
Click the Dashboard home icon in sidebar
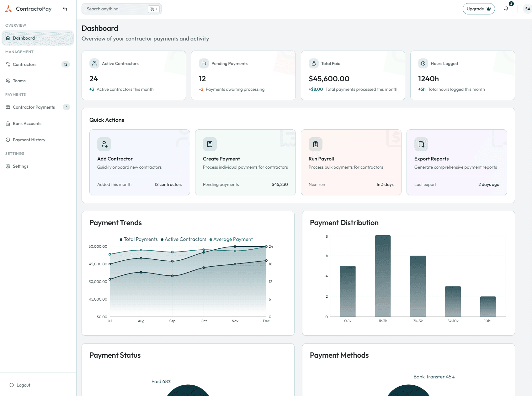click(8, 38)
